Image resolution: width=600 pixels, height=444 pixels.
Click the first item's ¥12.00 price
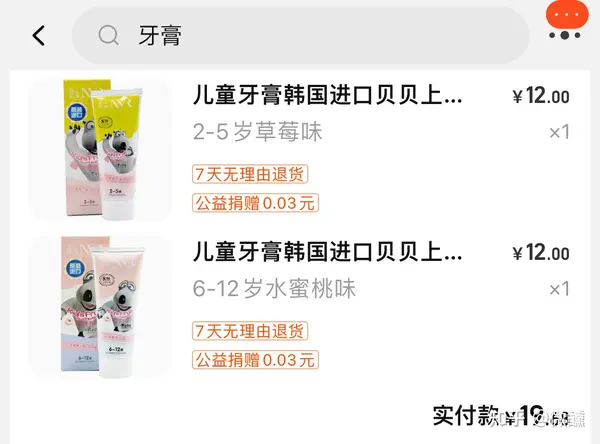click(541, 95)
